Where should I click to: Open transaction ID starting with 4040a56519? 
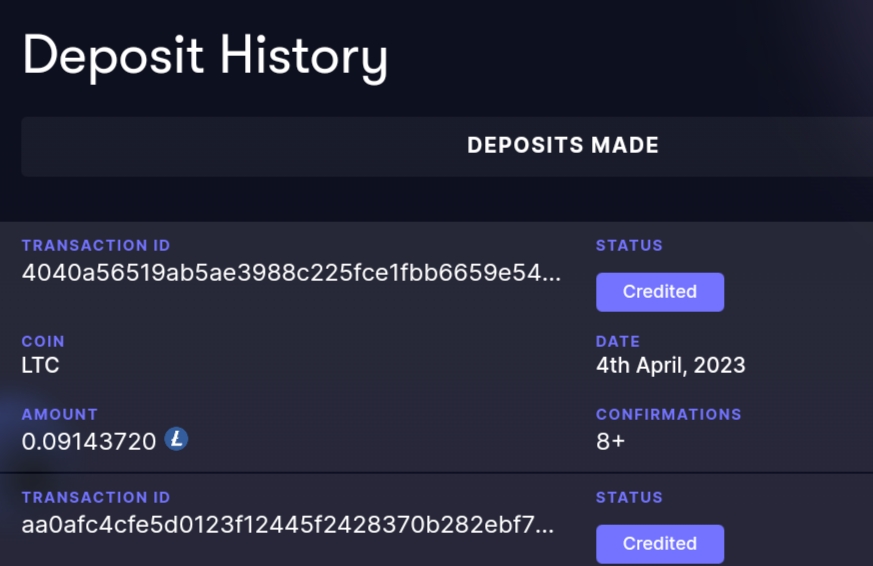[x=291, y=273]
